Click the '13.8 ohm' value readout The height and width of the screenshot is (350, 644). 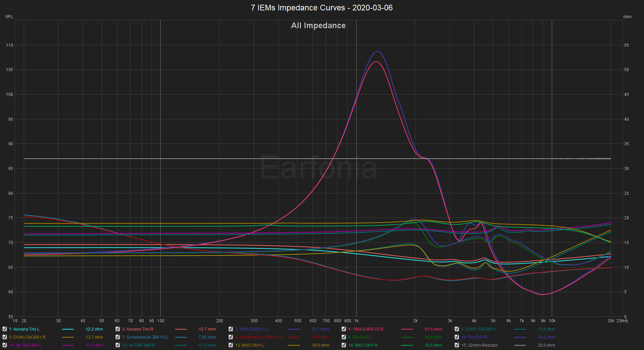tap(546, 329)
